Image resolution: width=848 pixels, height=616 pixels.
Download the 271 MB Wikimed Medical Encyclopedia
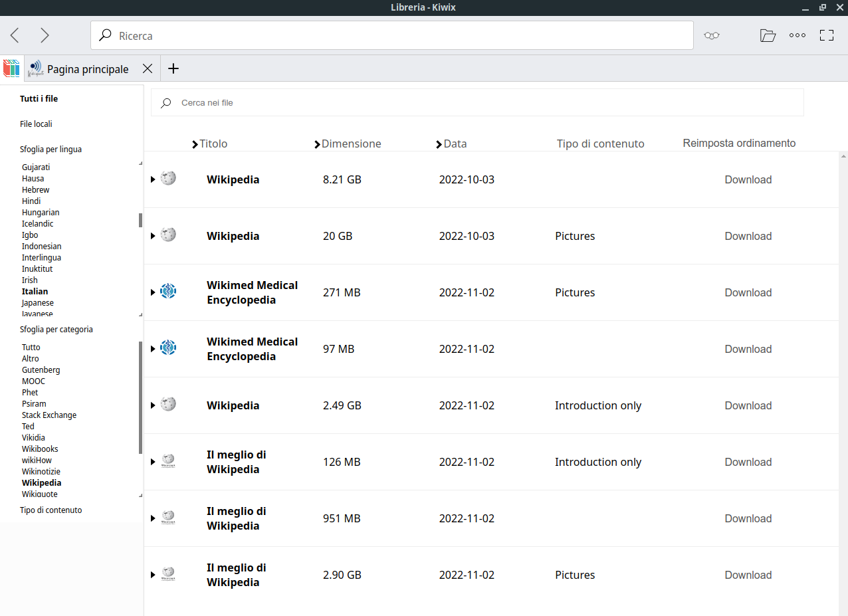[748, 292]
